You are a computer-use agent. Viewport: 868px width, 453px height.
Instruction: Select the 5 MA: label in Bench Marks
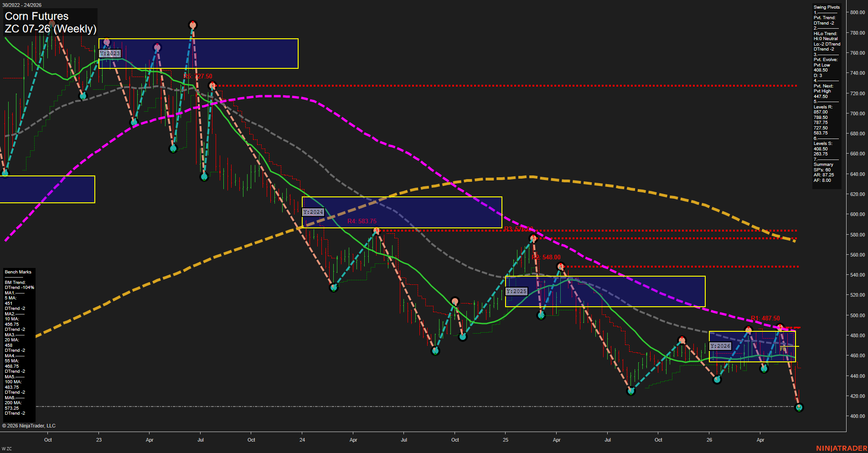pos(10,298)
